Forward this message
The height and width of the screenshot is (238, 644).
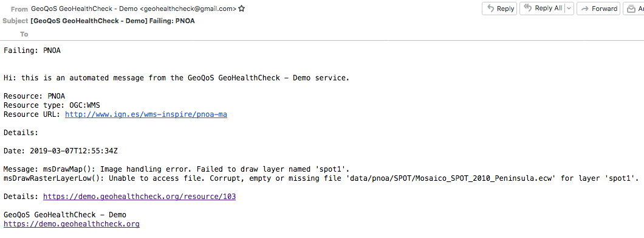[x=599, y=9]
